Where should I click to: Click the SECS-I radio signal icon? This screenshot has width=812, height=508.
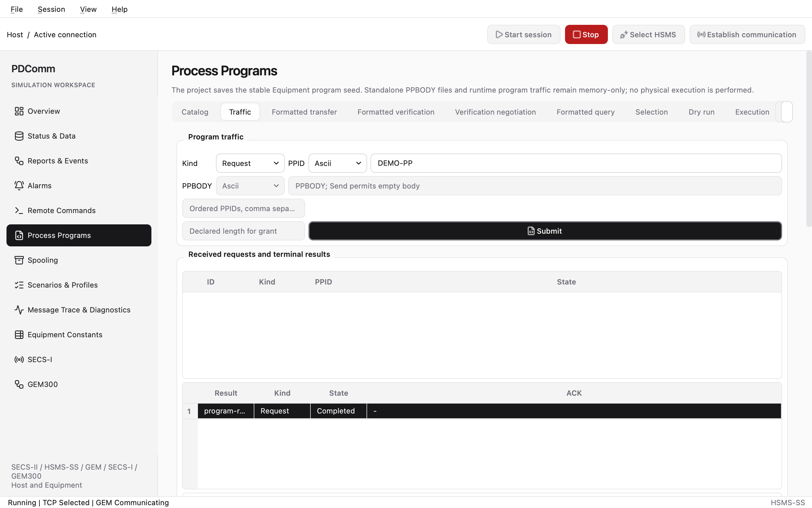pyautogui.click(x=19, y=360)
